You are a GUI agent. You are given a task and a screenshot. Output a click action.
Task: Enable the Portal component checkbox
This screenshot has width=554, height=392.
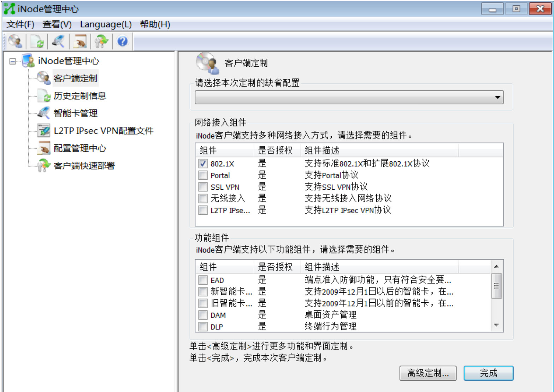(x=203, y=175)
